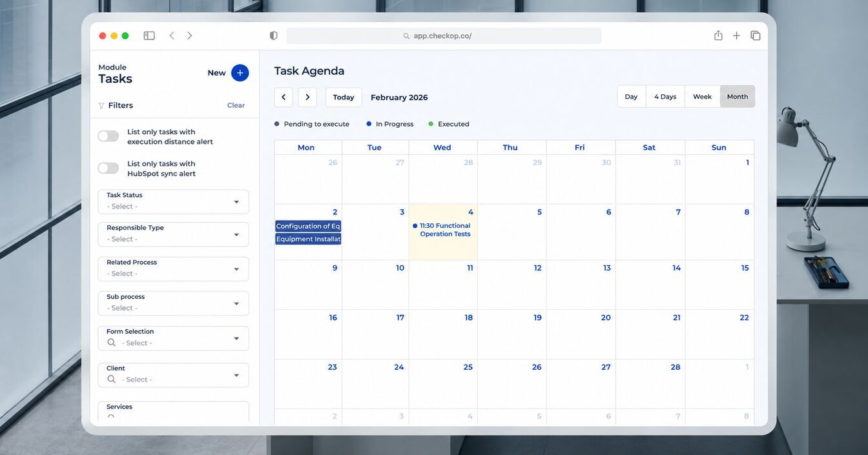Select day 16 in the calendar
Image resolution: width=868 pixels, height=455 pixels.
coord(333,318)
